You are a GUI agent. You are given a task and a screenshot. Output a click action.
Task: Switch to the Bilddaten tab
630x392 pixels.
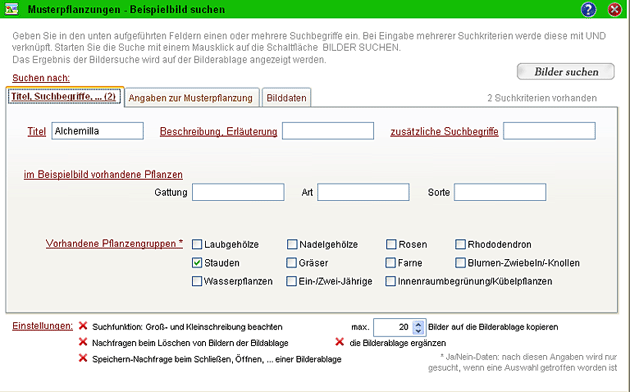286,98
